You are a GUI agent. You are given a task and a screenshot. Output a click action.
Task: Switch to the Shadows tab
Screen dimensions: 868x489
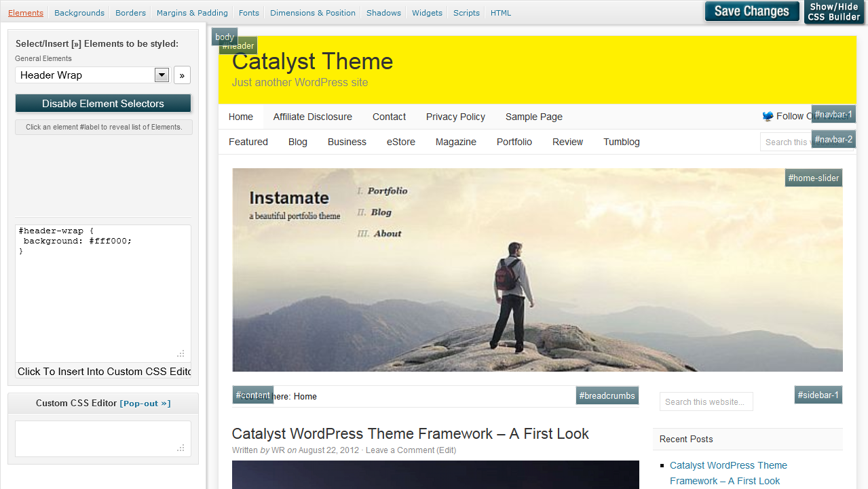(x=383, y=13)
